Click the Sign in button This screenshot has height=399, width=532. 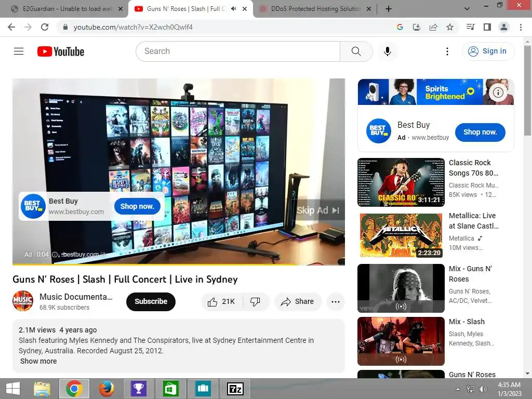[487, 51]
